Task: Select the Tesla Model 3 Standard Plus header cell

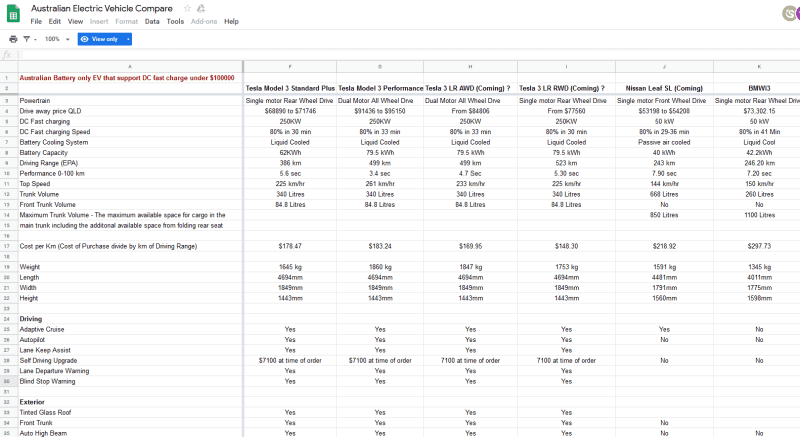Action: coord(290,88)
